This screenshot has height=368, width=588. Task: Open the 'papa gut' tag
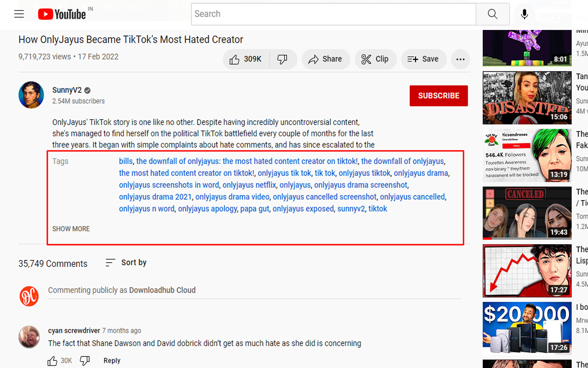pyautogui.click(x=254, y=209)
